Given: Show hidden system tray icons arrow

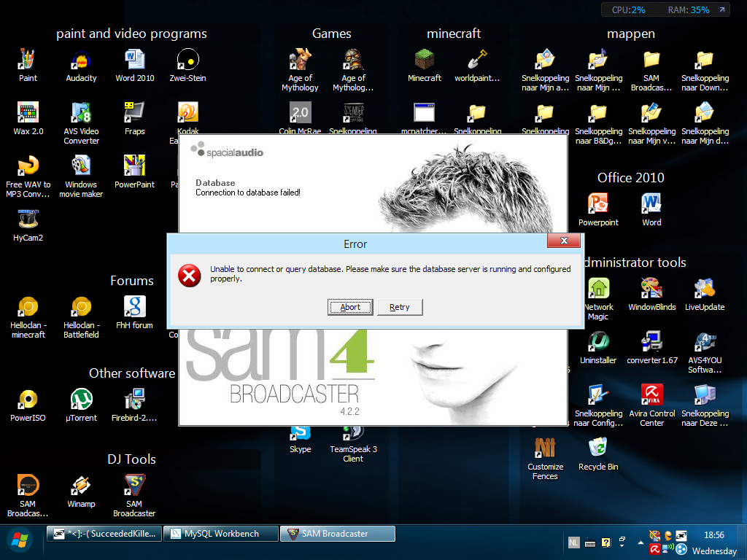Looking at the screenshot, I should [640, 542].
